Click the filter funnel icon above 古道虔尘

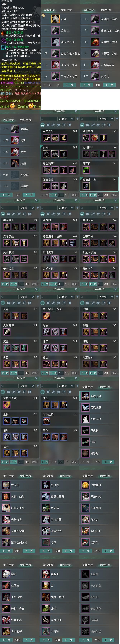pyautogui.click(x=77, y=119)
